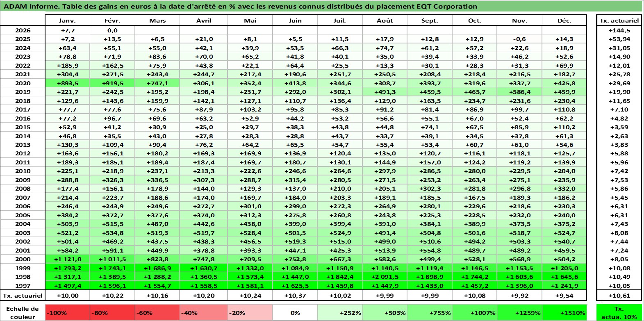Select the '+1 793,2' cell for January 1999

coord(67,268)
